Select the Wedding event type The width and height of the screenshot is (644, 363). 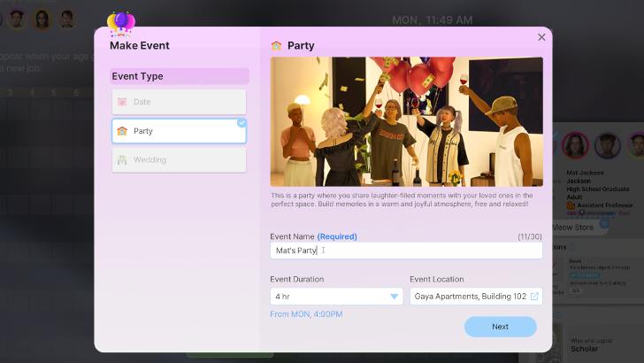179,160
